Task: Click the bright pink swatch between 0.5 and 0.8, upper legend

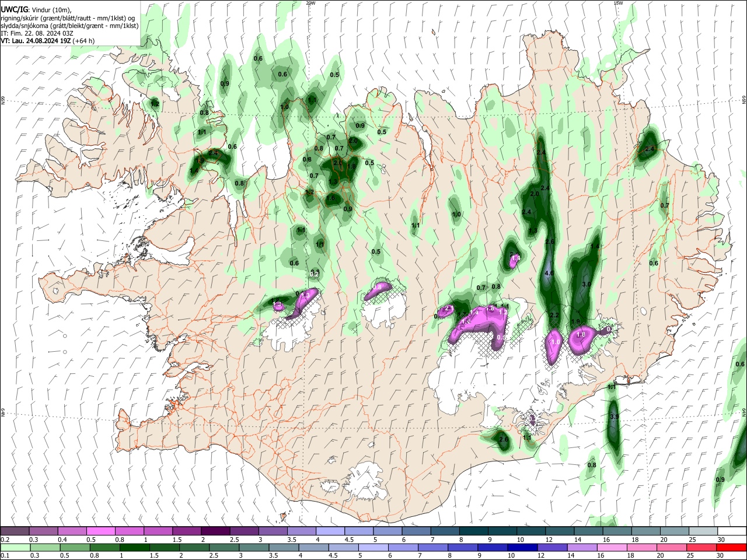Action: (x=100, y=531)
